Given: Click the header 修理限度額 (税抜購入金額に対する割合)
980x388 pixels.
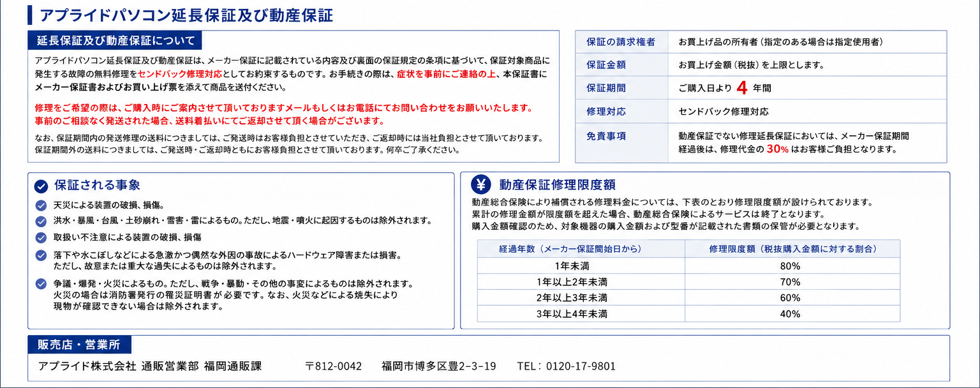Looking at the screenshot, I should point(792,248).
